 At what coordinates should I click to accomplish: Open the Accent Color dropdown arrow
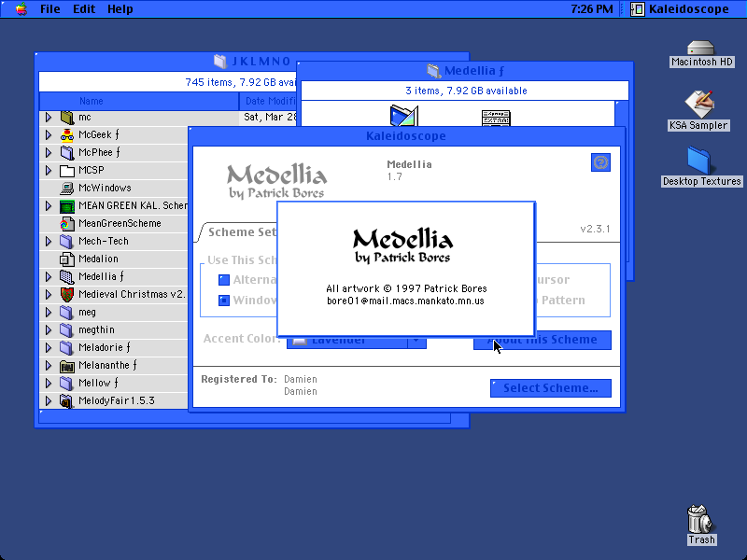pyautogui.click(x=416, y=342)
